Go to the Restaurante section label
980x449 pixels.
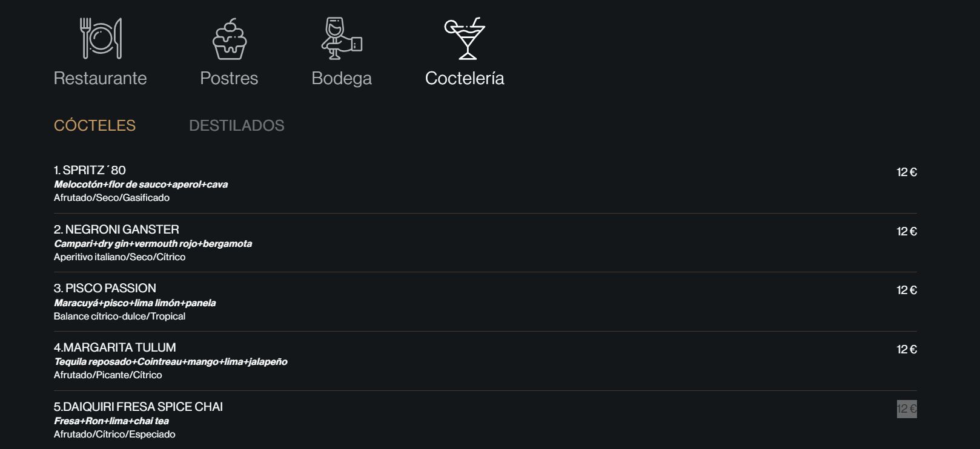click(x=100, y=78)
